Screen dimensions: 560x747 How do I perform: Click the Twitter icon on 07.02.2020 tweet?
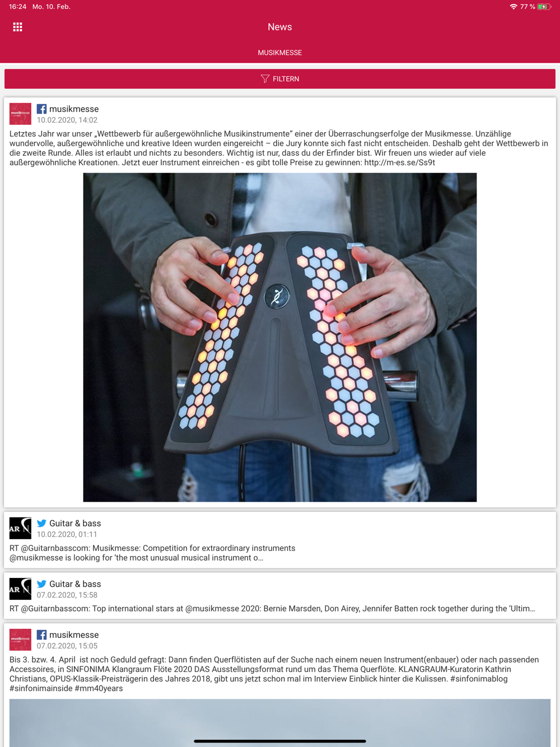tap(41, 583)
